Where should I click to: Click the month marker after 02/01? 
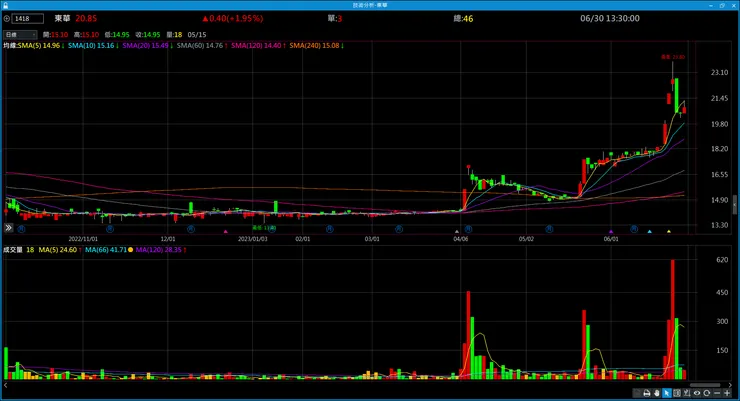pyautogui.click(x=329, y=229)
